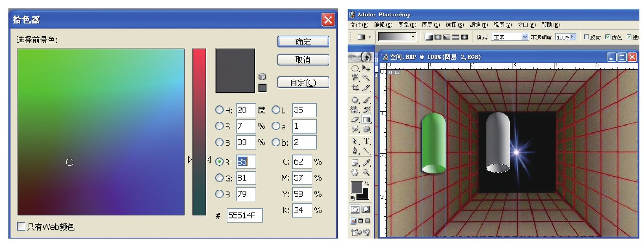Select the Move tool
Viewport: 644px width, 244px height.
pos(367,68)
